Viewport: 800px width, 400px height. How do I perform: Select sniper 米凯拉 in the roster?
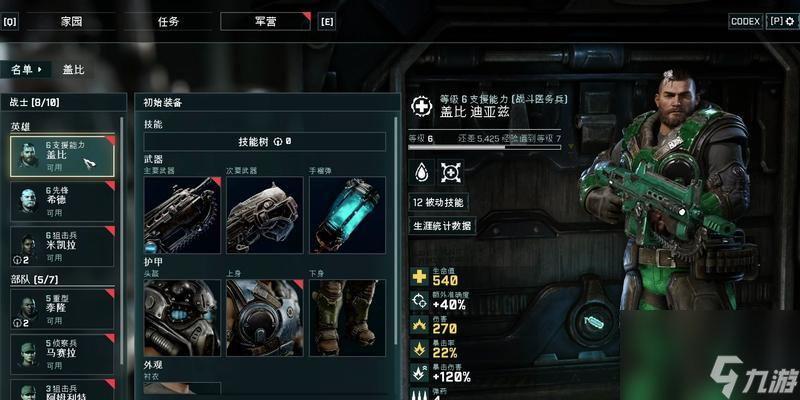[x=62, y=247]
